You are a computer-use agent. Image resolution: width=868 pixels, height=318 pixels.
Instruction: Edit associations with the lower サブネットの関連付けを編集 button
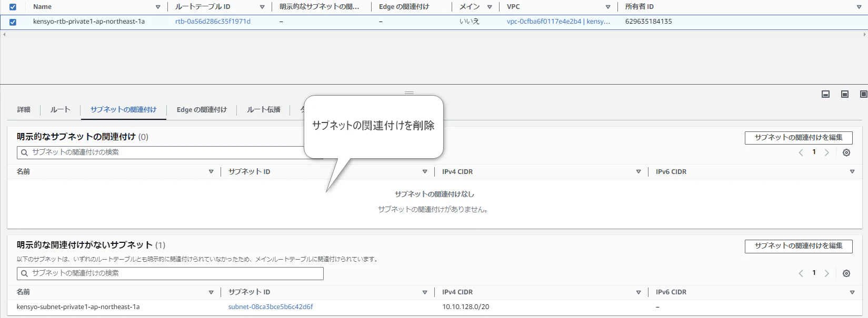[799, 246]
